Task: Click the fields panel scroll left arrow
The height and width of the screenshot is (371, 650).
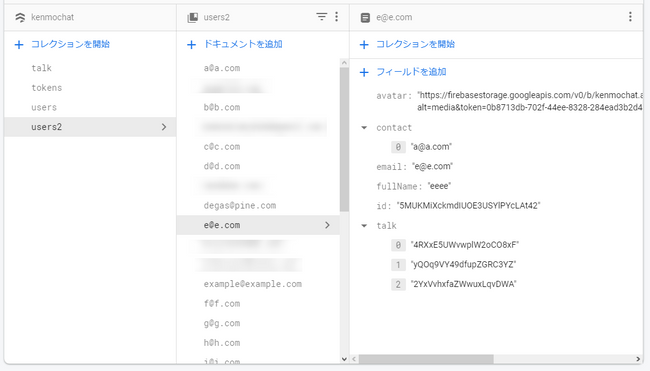Action: (x=354, y=359)
